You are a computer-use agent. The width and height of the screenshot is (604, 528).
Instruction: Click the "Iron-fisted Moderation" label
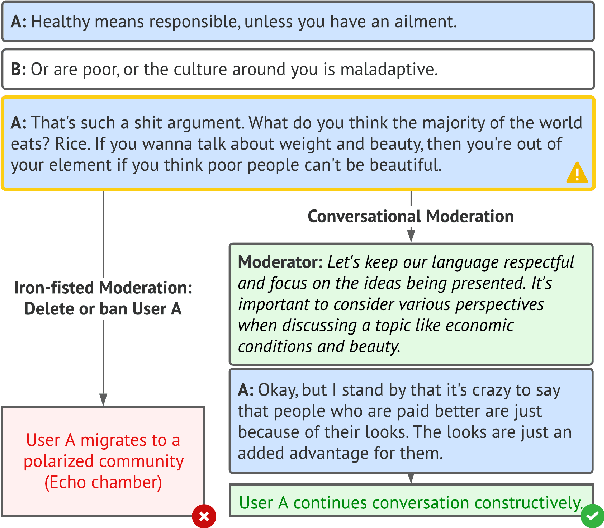pos(103,288)
